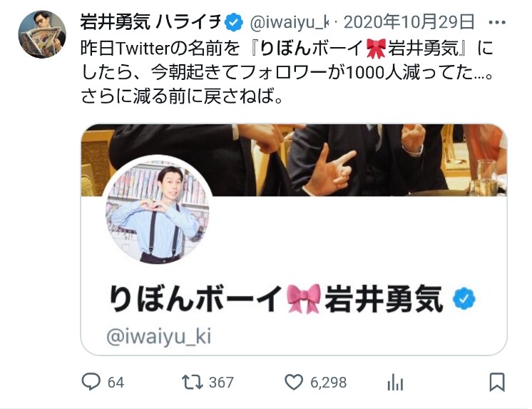The width and height of the screenshot is (532, 409).
Task: Click the @iwaiyu_k handle in the tweet header
Action: [289, 22]
